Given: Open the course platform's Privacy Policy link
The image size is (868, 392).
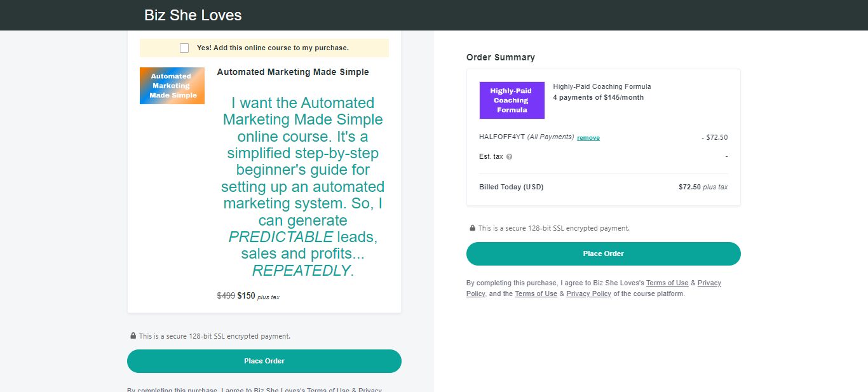Looking at the screenshot, I should [588, 294].
